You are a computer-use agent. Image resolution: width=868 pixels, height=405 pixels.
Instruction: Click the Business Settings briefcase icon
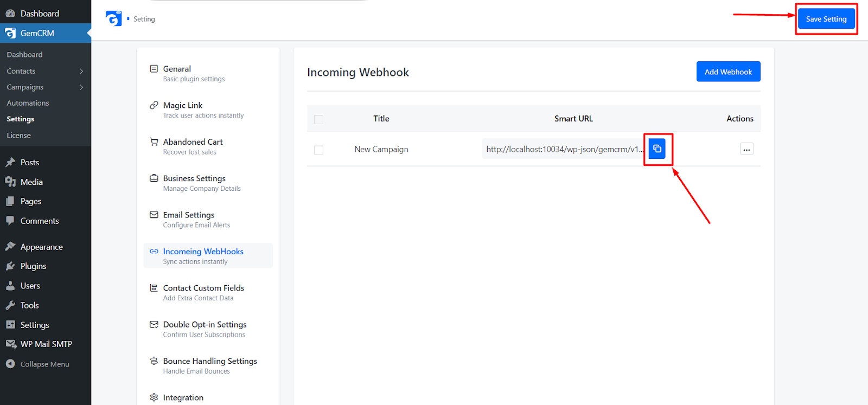click(x=154, y=178)
